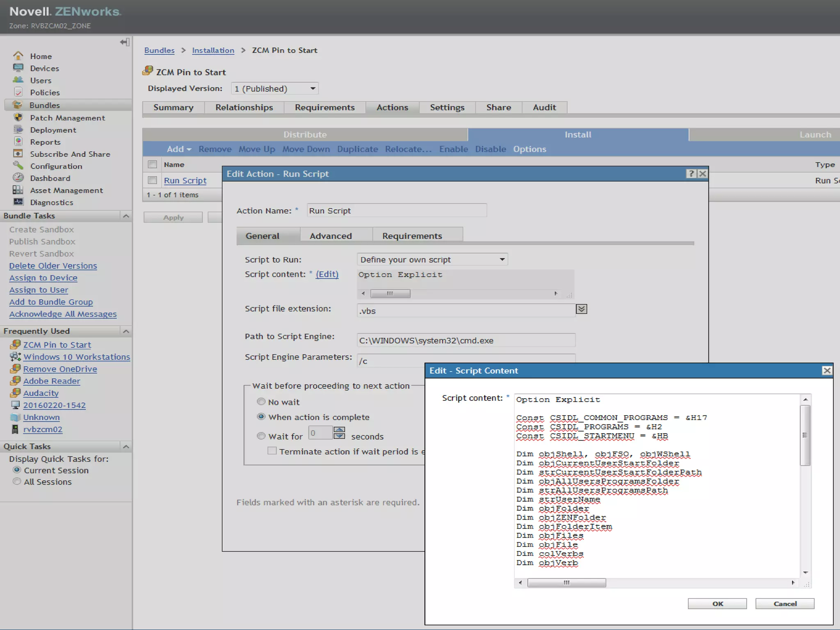Click the Windows 10 Workstations group icon
This screenshot has width=840, height=630.
[15, 356]
